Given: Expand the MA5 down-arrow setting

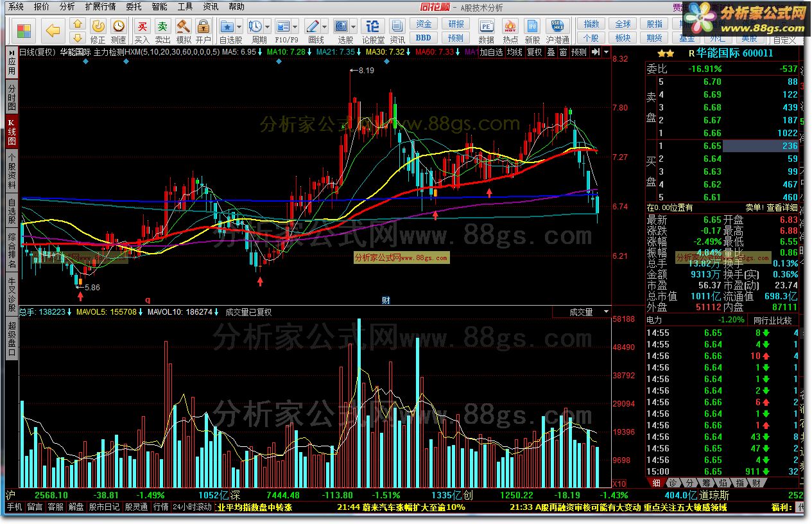Looking at the screenshot, I should click(x=261, y=53).
